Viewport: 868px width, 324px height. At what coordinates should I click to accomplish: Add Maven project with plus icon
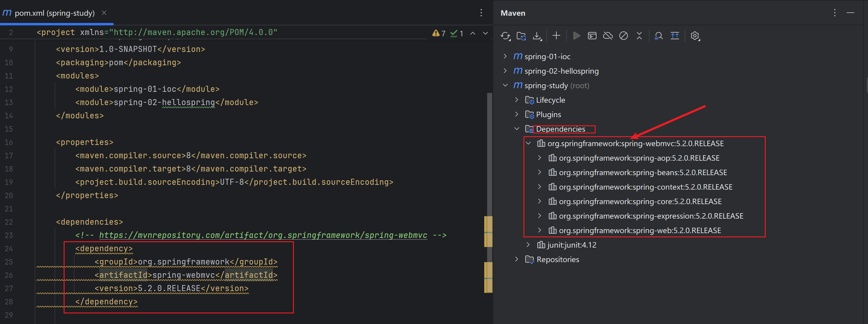pyautogui.click(x=556, y=36)
